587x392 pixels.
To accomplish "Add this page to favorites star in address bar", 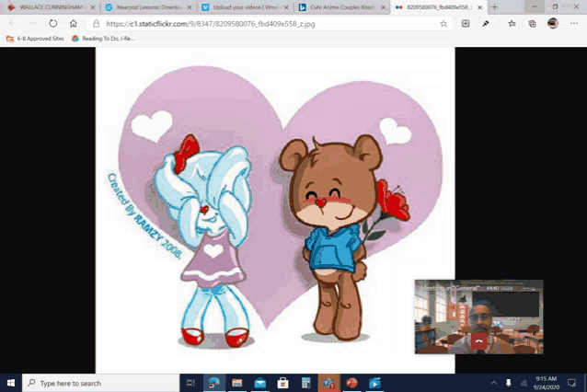I will [x=443, y=24].
